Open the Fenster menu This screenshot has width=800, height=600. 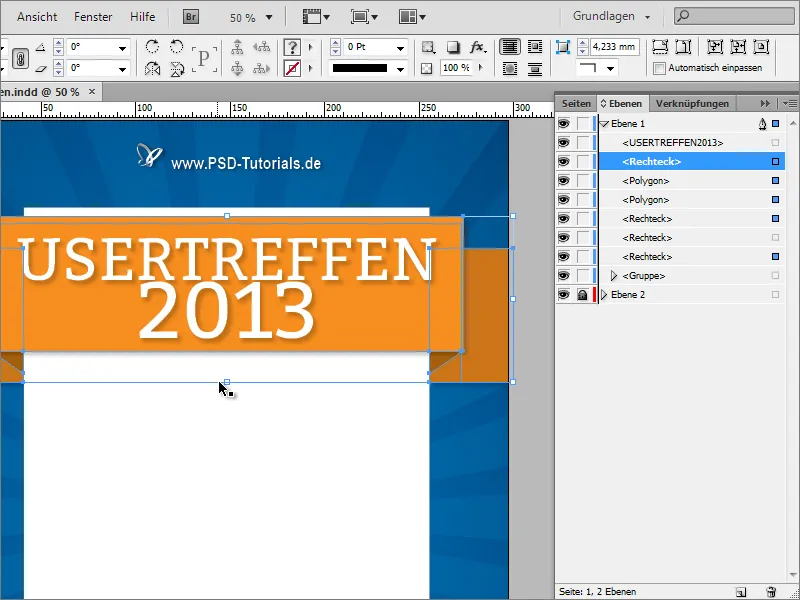pos(93,17)
